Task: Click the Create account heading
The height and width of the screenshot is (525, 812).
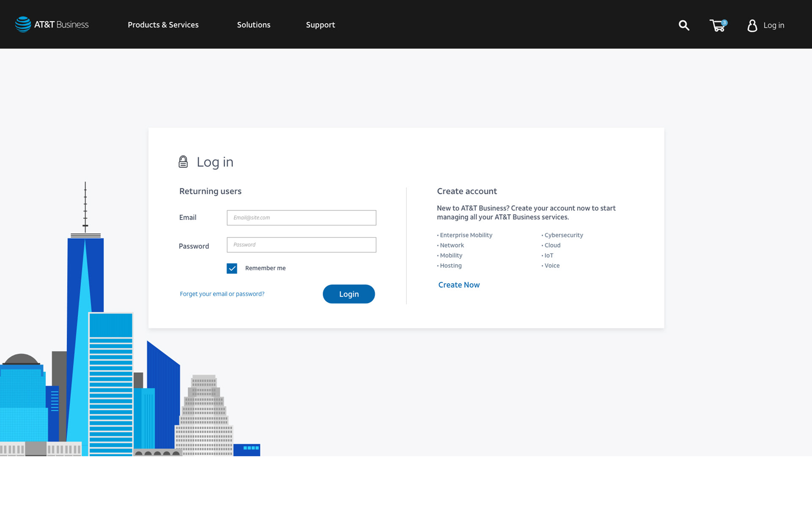Action: coord(467,191)
